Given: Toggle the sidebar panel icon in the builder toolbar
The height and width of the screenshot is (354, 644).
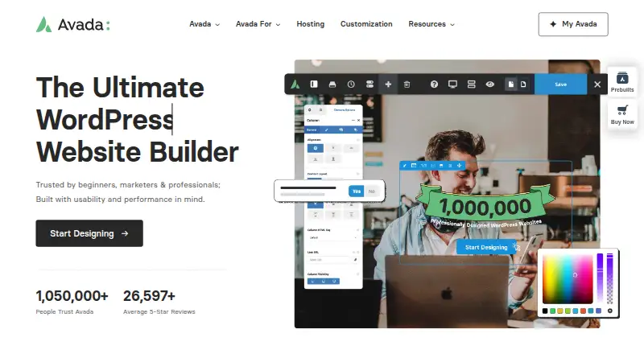Looking at the screenshot, I should 314,84.
